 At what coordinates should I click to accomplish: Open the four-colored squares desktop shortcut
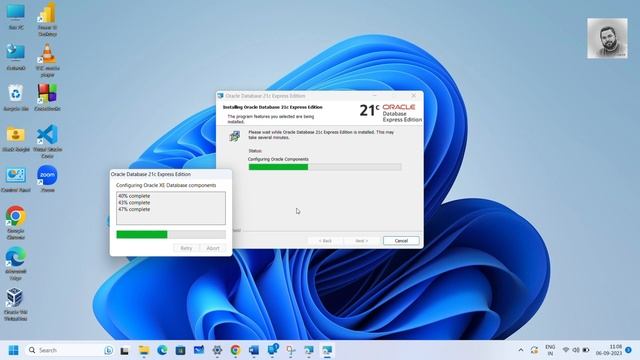47,98
